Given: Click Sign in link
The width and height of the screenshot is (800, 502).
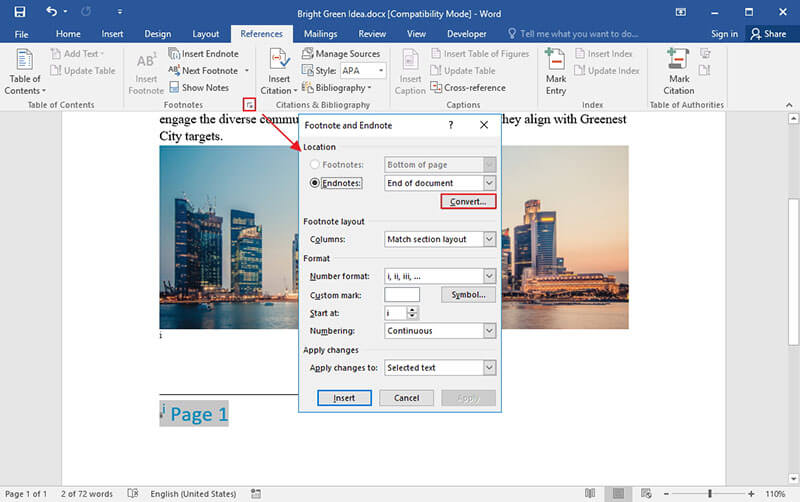Looking at the screenshot, I should [724, 34].
